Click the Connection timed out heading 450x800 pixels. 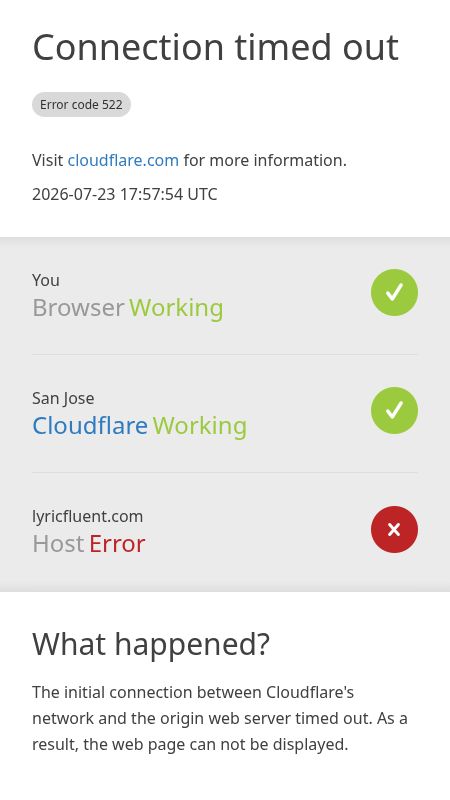pos(215,47)
